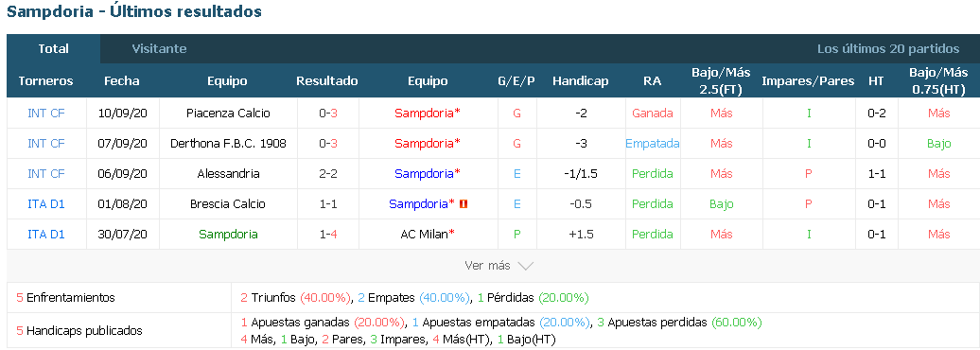
Task: Click the 1-4 result against AC Milan
Action: point(327,235)
